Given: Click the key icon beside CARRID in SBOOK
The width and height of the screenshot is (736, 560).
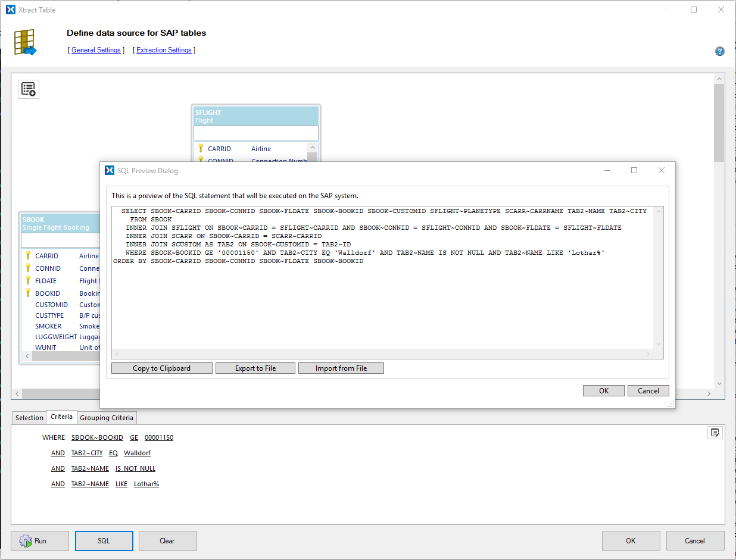Looking at the screenshot, I should [27, 256].
